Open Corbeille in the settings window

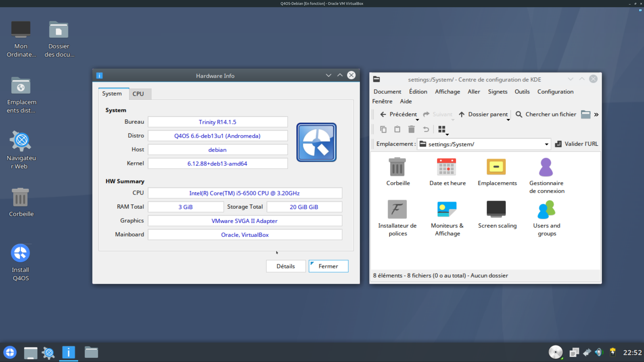tap(398, 172)
